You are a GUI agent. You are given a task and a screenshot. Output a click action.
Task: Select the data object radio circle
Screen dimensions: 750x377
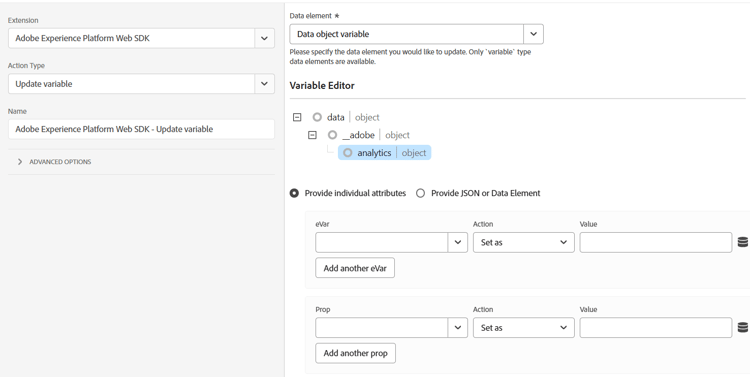coord(317,117)
